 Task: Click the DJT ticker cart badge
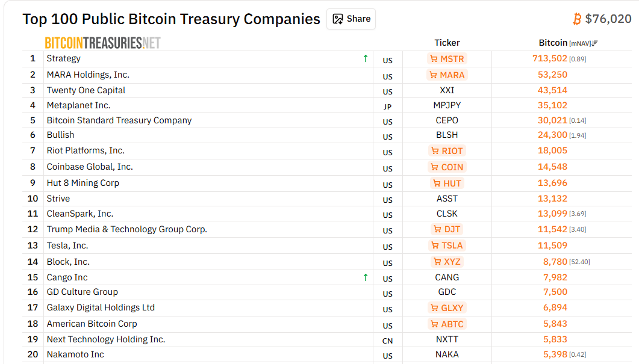(x=447, y=229)
